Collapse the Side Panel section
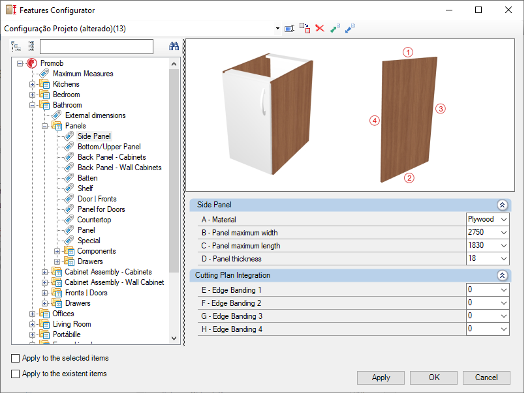Viewport: 532px width, 401px height. coord(502,205)
